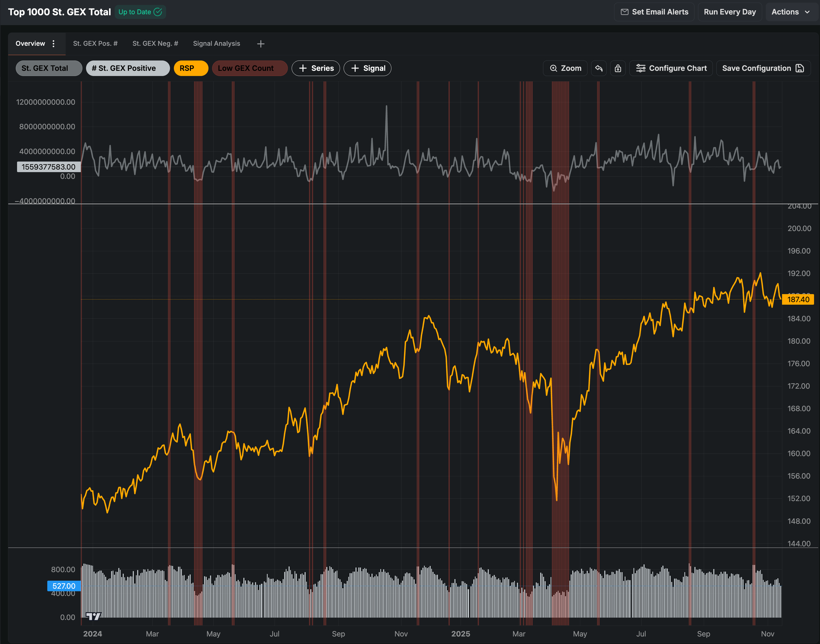
Task: Click the Run Every Day button
Action: click(x=729, y=12)
